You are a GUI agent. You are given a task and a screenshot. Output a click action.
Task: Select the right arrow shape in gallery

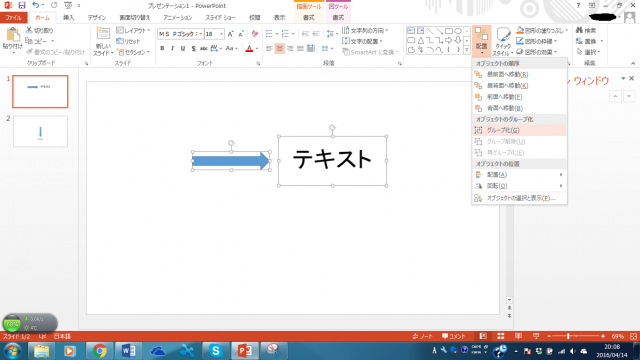(x=449, y=40)
